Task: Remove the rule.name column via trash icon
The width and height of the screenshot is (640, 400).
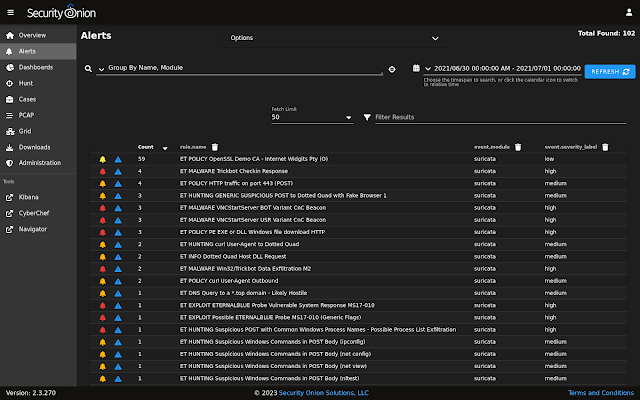Action: [215, 147]
